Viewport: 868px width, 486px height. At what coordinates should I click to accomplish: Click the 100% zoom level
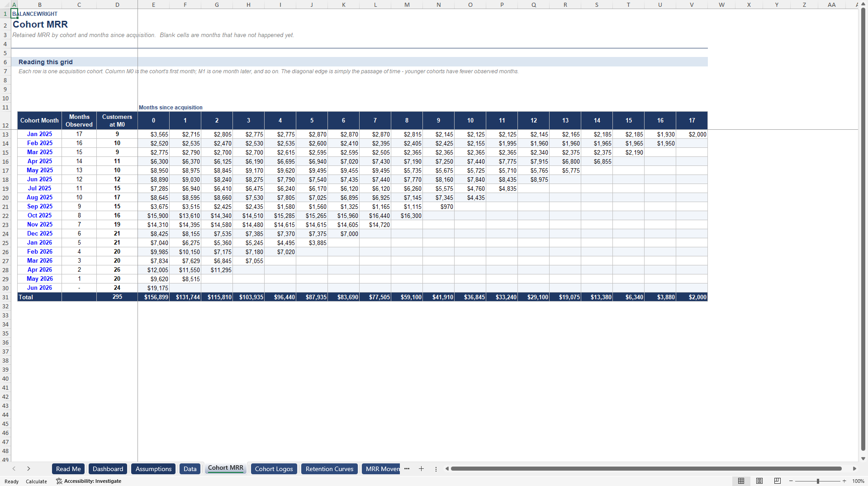858,481
